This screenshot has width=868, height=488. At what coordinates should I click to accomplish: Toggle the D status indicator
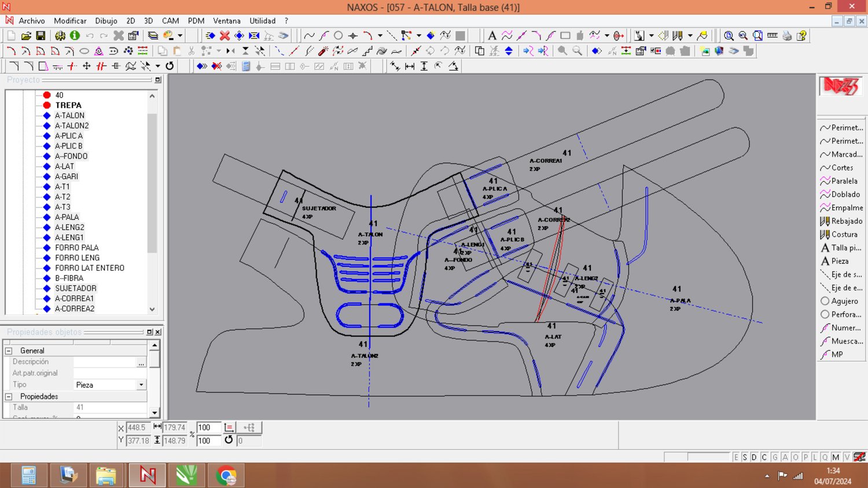point(754,457)
